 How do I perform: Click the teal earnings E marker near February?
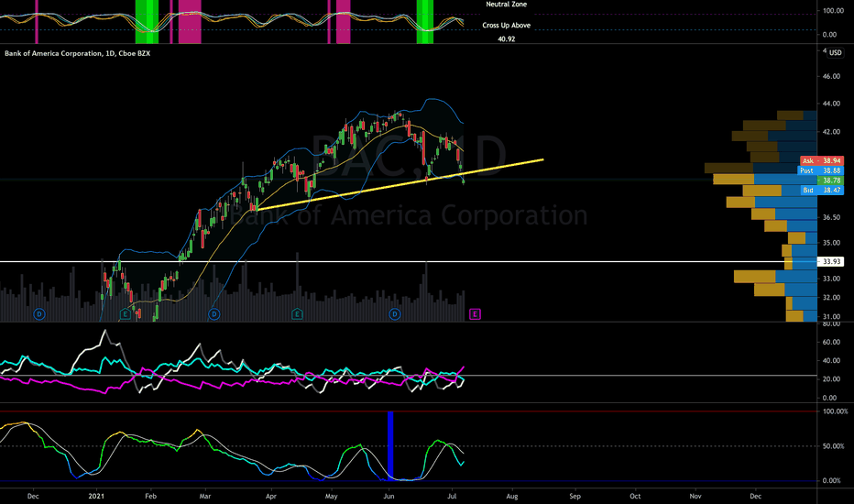(x=126, y=313)
